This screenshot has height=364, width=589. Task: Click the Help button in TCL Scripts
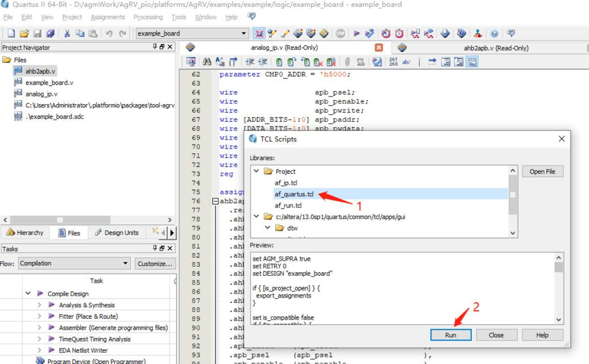point(542,335)
